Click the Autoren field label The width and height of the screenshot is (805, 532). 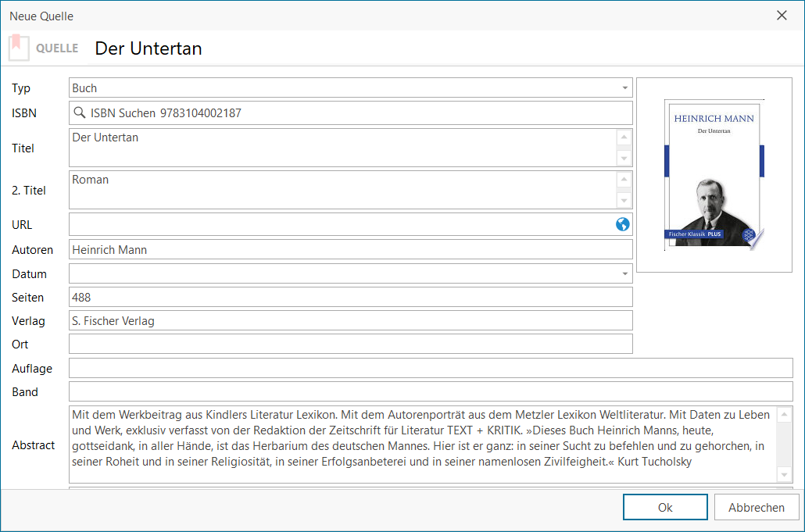coord(32,250)
